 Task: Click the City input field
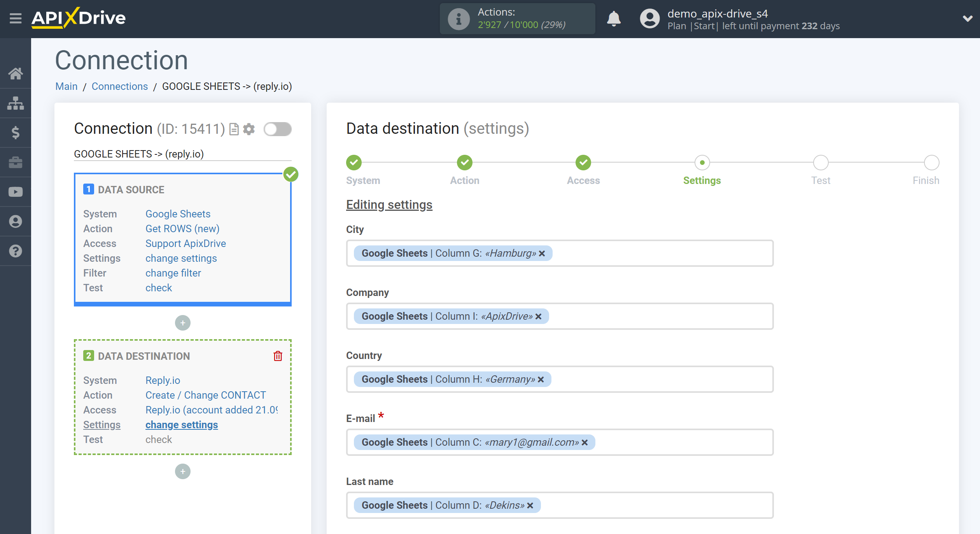point(560,253)
